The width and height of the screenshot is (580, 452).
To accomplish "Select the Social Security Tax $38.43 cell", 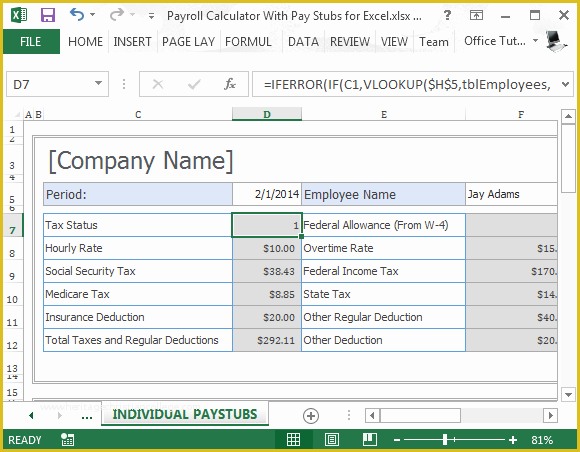I will click(267, 271).
